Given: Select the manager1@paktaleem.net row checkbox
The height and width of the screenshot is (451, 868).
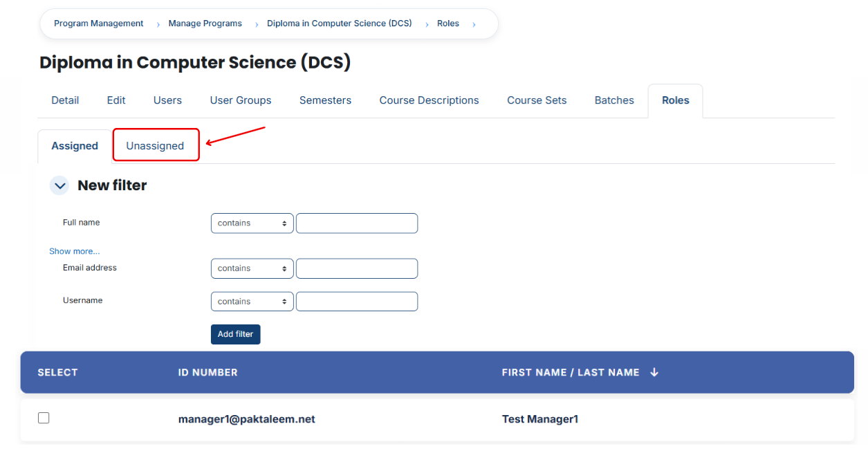Looking at the screenshot, I should click(x=44, y=418).
